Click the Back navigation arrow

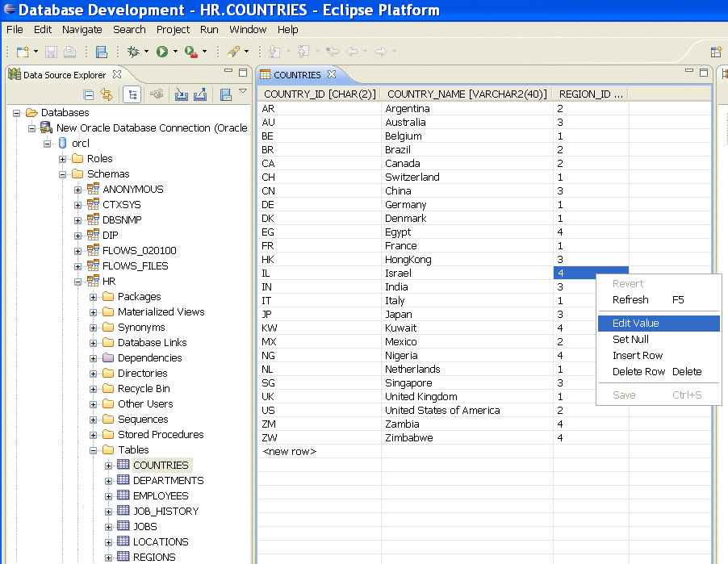(352, 52)
